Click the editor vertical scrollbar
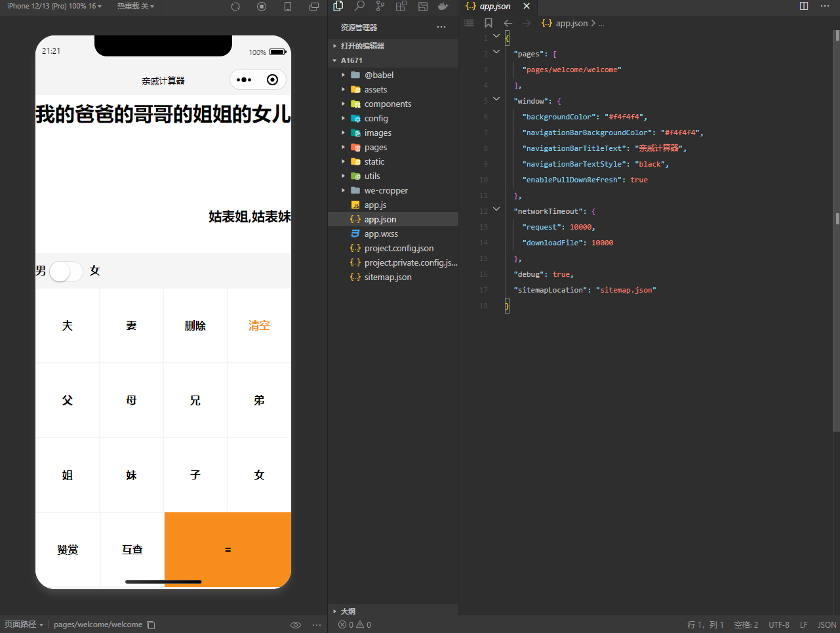Screen dimensions: 840x633 837,230
